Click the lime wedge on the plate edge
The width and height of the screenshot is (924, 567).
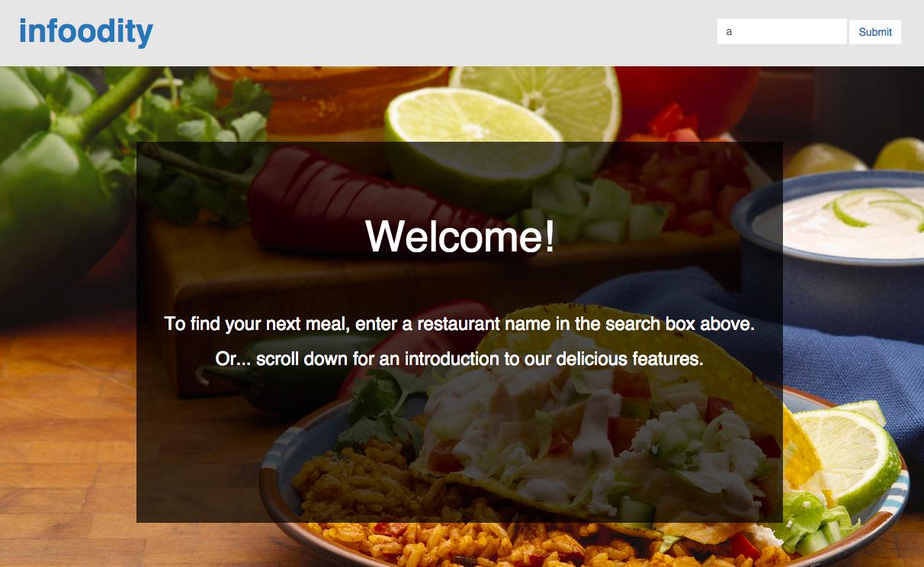[846, 453]
